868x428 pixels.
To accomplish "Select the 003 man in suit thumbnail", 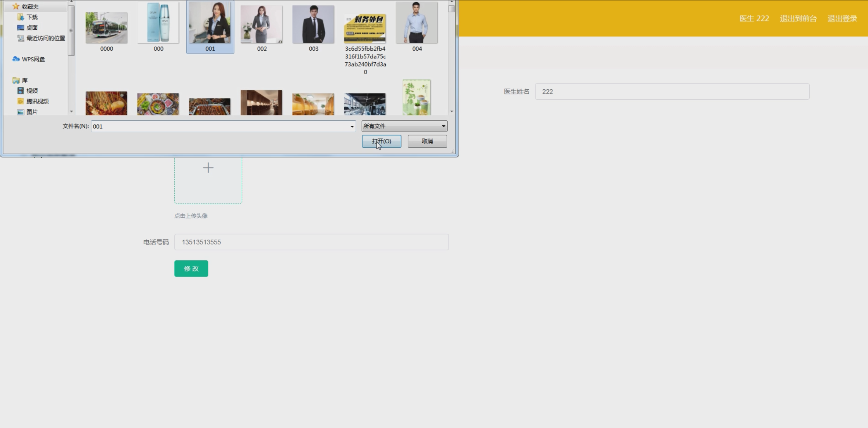I will pos(313,25).
